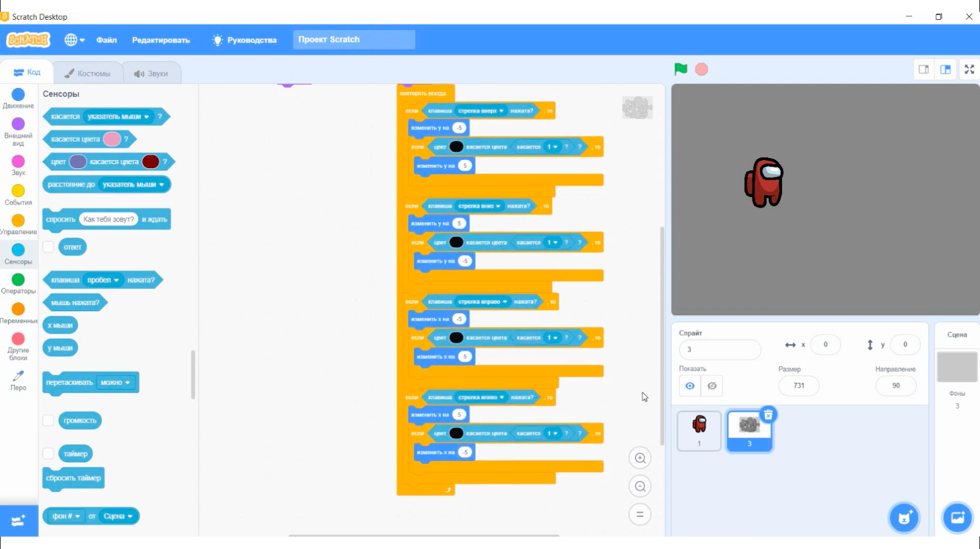Select the Движение block category

click(18, 99)
